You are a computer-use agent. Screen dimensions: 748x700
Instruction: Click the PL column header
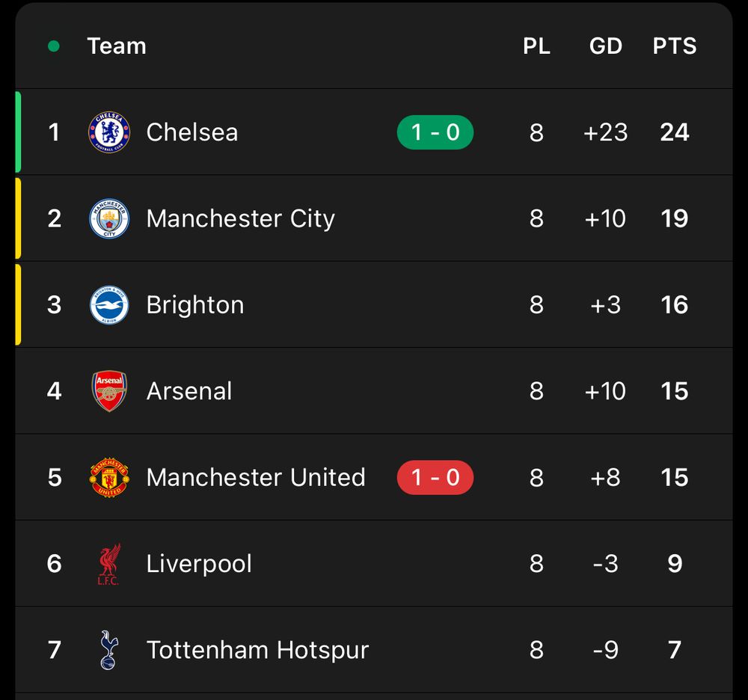(536, 46)
